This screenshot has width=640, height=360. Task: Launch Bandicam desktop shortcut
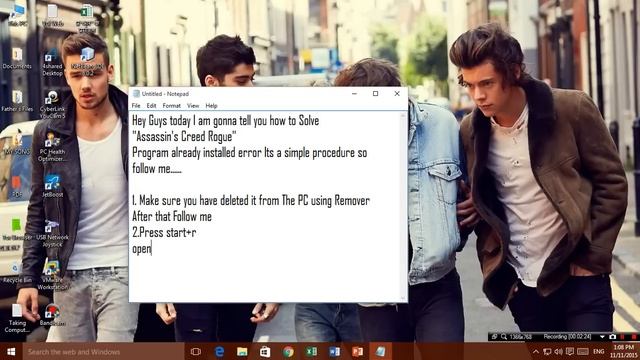click(52, 315)
